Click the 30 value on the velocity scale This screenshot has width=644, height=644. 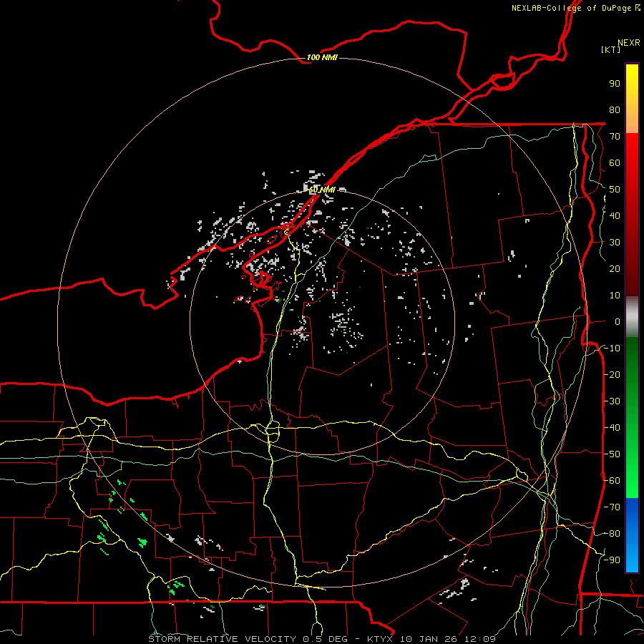pyautogui.click(x=615, y=243)
